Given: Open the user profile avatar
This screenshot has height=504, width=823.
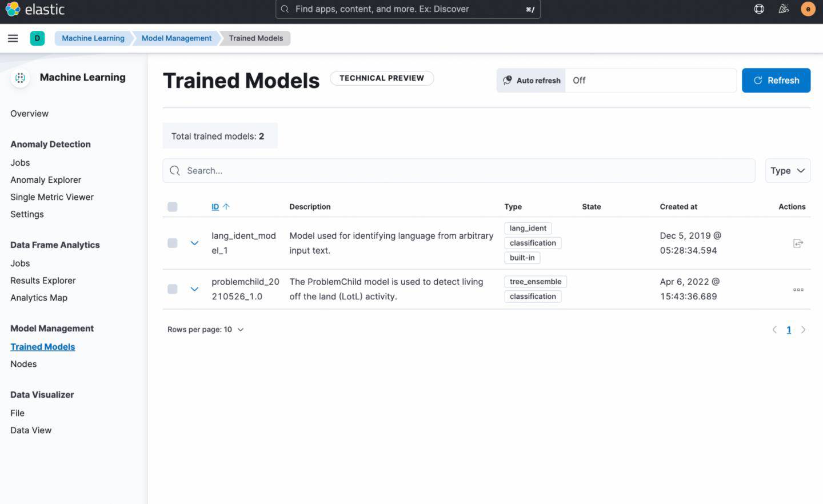Looking at the screenshot, I should 808,9.
